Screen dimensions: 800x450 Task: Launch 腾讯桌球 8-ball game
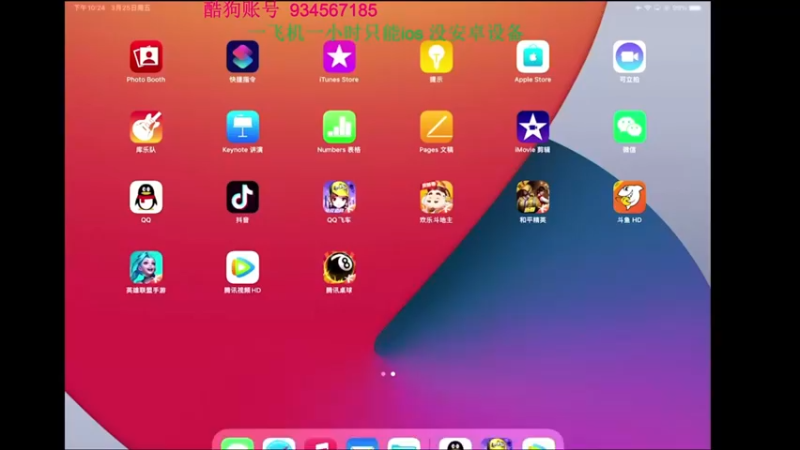point(339,267)
